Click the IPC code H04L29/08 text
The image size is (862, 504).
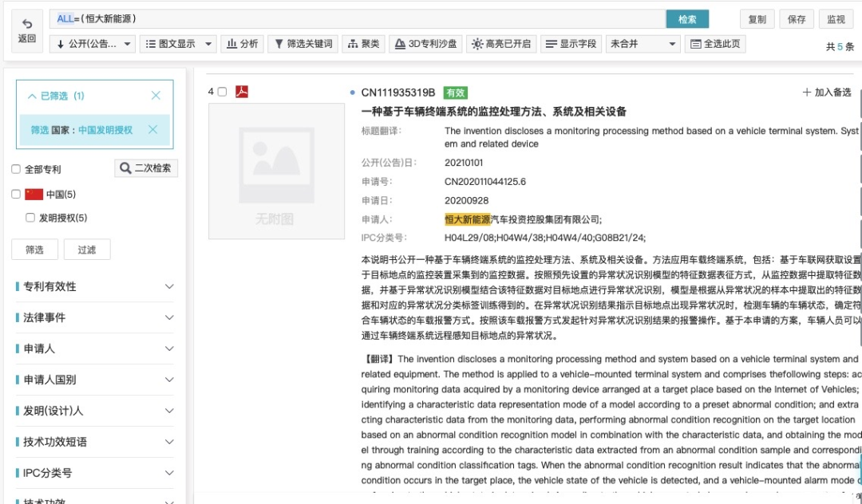[469, 238]
